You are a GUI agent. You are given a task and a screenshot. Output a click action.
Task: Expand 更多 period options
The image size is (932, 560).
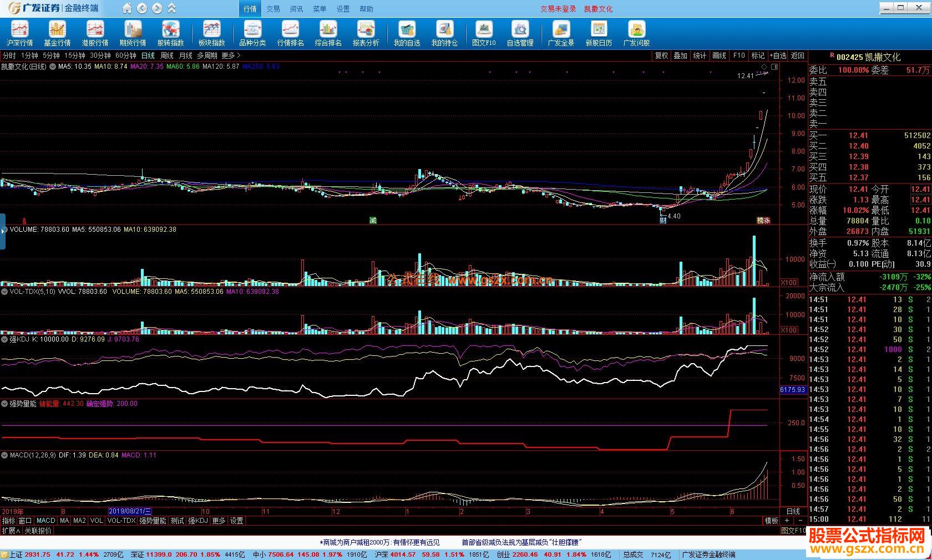click(231, 55)
